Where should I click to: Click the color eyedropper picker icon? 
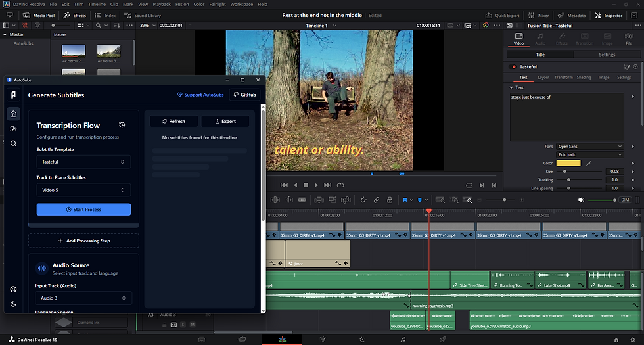(589, 163)
